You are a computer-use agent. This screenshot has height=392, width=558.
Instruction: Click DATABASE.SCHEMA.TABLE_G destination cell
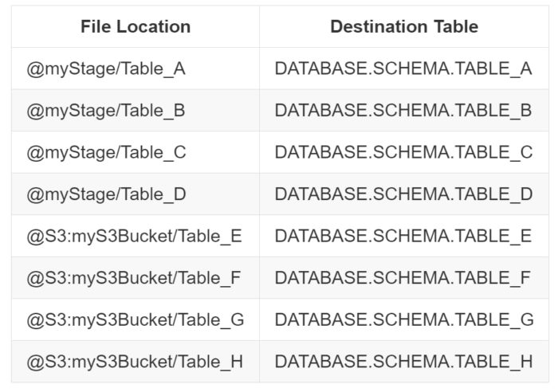404,319
